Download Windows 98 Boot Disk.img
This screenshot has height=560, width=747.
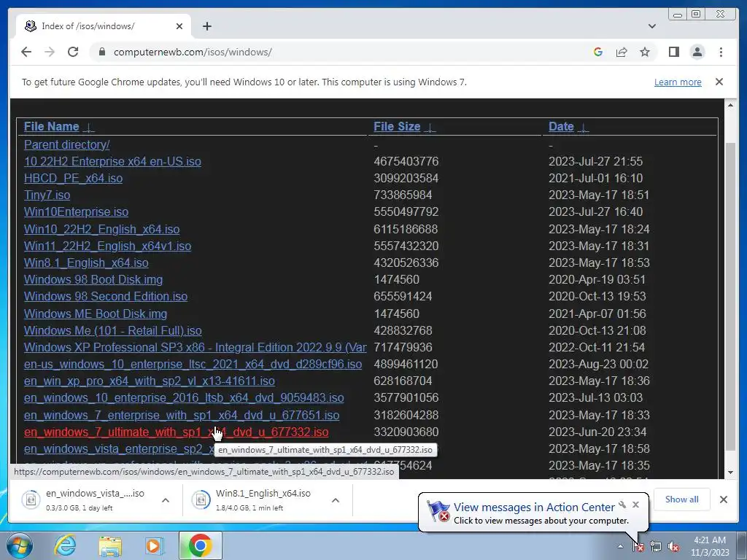pos(93,279)
